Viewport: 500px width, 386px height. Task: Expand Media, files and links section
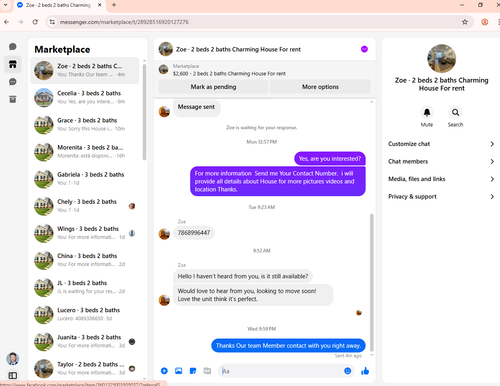pos(441,179)
